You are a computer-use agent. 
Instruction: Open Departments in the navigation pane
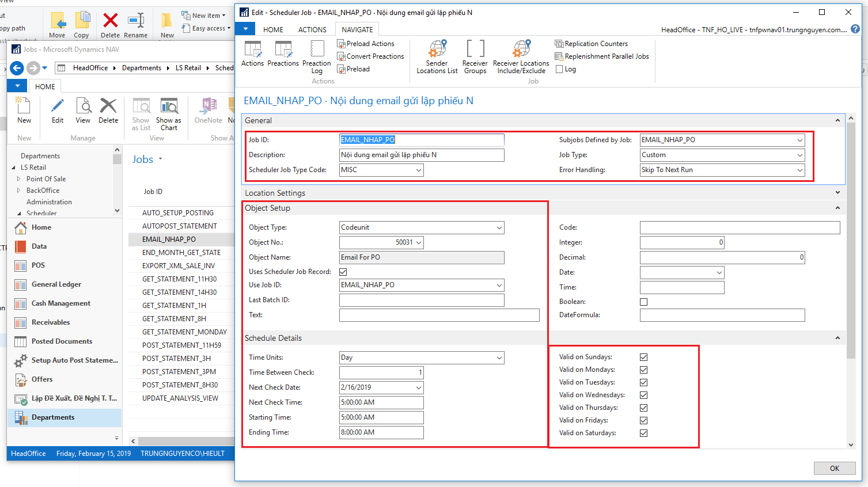(65, 417)
